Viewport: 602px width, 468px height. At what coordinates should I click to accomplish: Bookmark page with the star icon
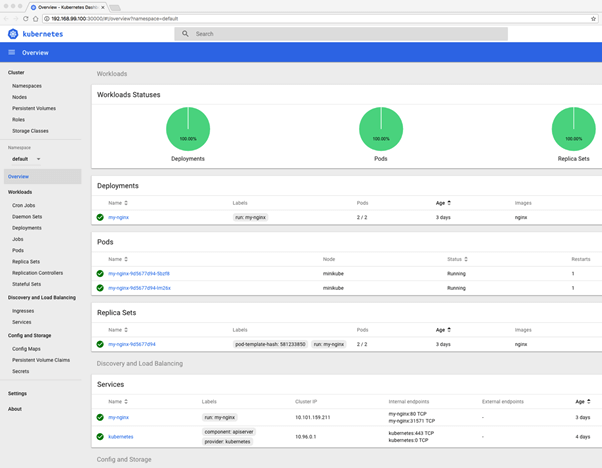point(593,18)
